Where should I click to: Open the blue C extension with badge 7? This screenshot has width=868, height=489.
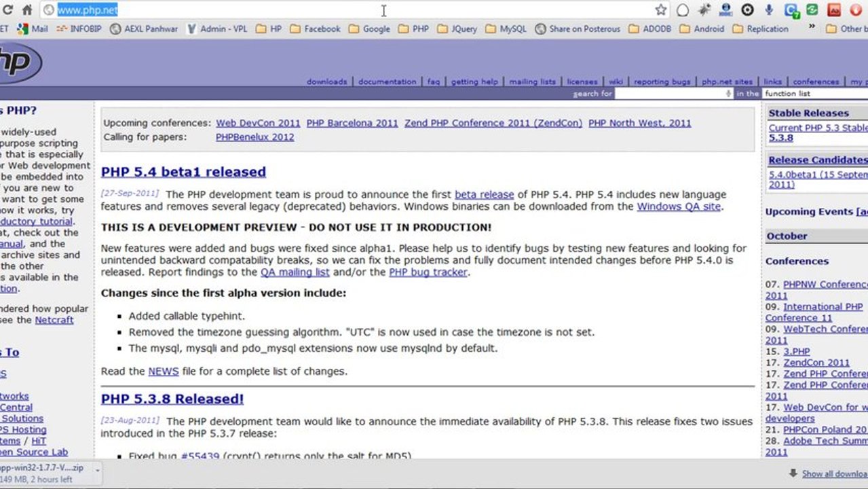tap(791, 10)
